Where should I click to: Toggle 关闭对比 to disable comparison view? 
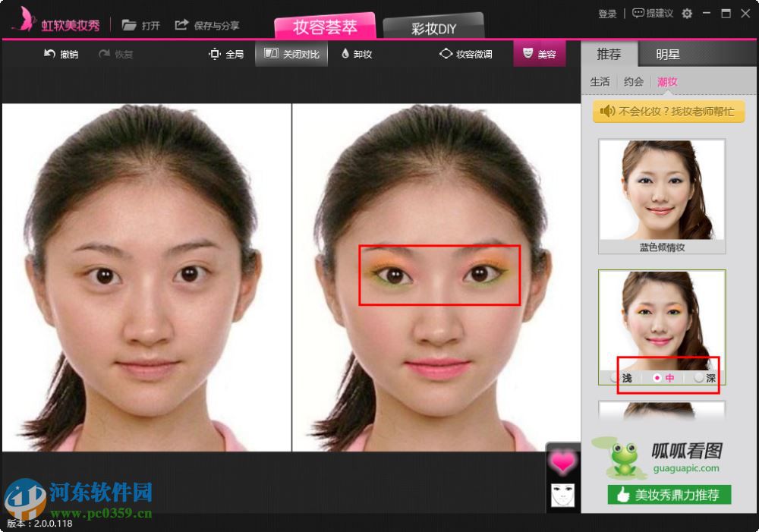(291, 53)
